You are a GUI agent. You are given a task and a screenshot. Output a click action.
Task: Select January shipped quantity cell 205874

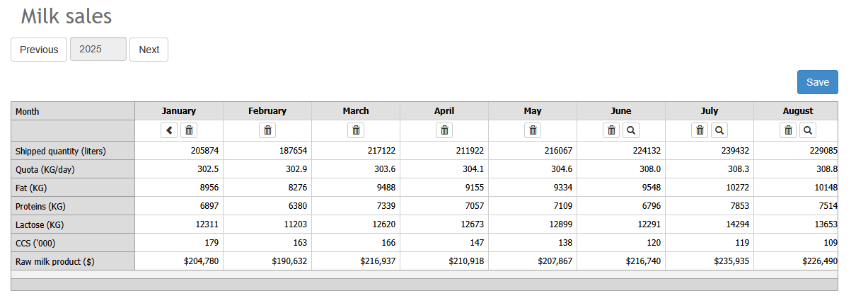[179, 151]
